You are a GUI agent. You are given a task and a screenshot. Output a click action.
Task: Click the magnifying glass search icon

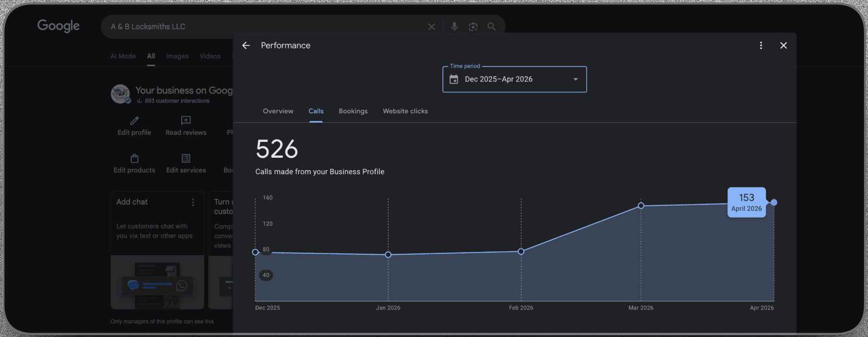pos(491,27)
